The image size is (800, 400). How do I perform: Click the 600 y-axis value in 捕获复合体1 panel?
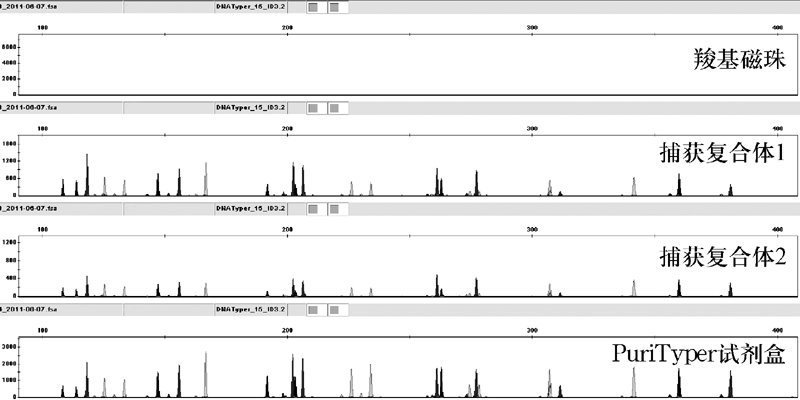click(x=12, y=179)
